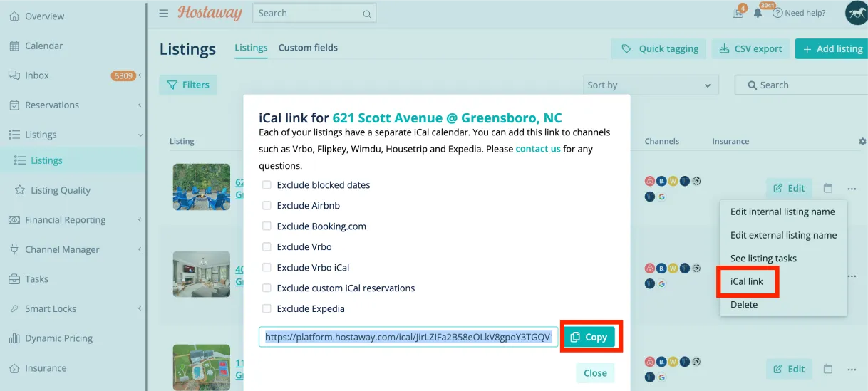Viewport: 868px width, 391px height.
Task: Focus the listings Search field below Add listing
Action: pyautogui.click(x=801, y=85)
